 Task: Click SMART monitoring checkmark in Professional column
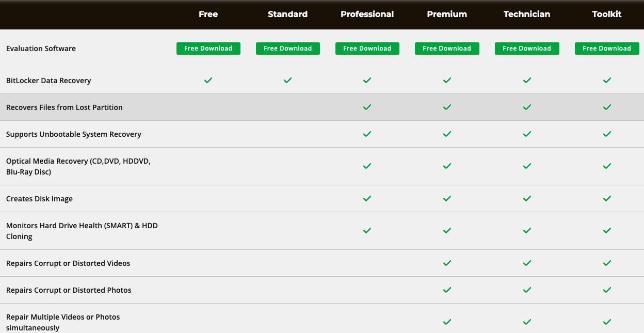tap(367, 231)
